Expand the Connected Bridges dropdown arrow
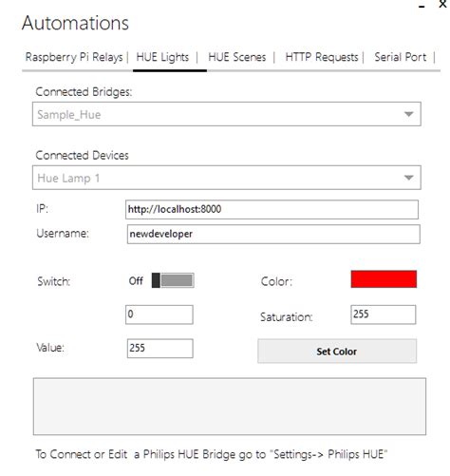The image size is (450, 476). (x=409, y=114)
